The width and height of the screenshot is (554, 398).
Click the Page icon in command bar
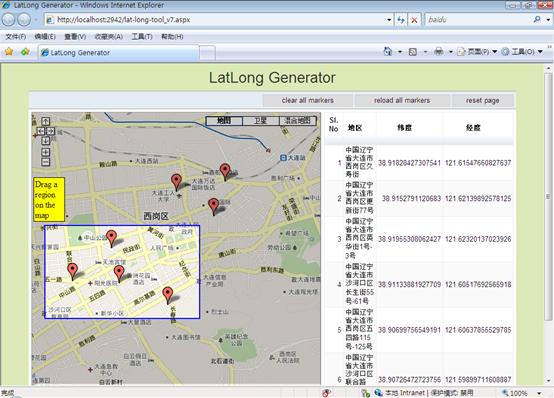tap(461, 52)
